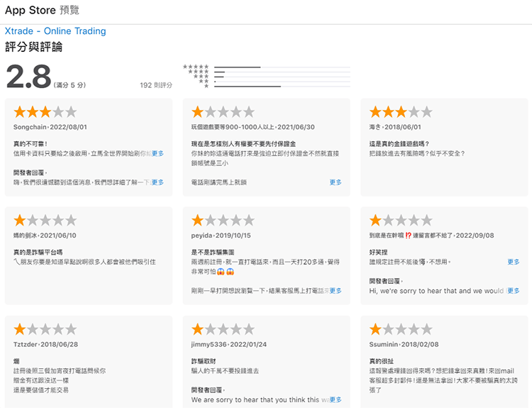The width and height of the screenshot is (532, 408).
Task: Click the (滿分 5 分) label
Action: 70,85
